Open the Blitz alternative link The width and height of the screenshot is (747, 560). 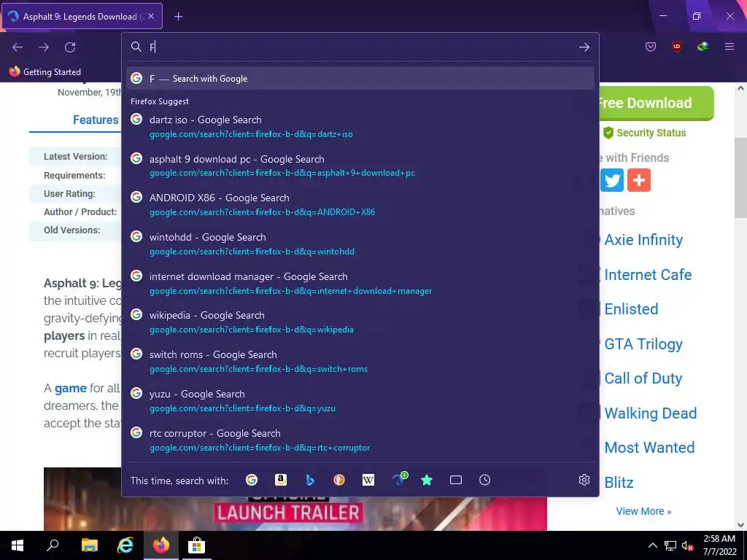point(619,483)
